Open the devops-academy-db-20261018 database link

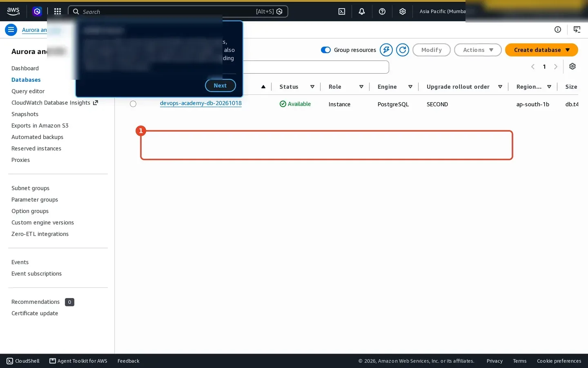click(x=201, y=103)
